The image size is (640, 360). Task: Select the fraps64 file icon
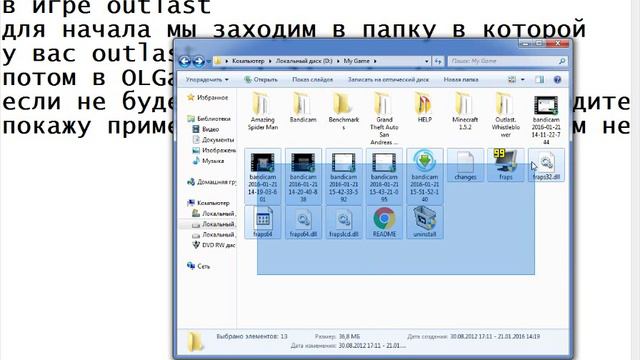pos(262,219)
